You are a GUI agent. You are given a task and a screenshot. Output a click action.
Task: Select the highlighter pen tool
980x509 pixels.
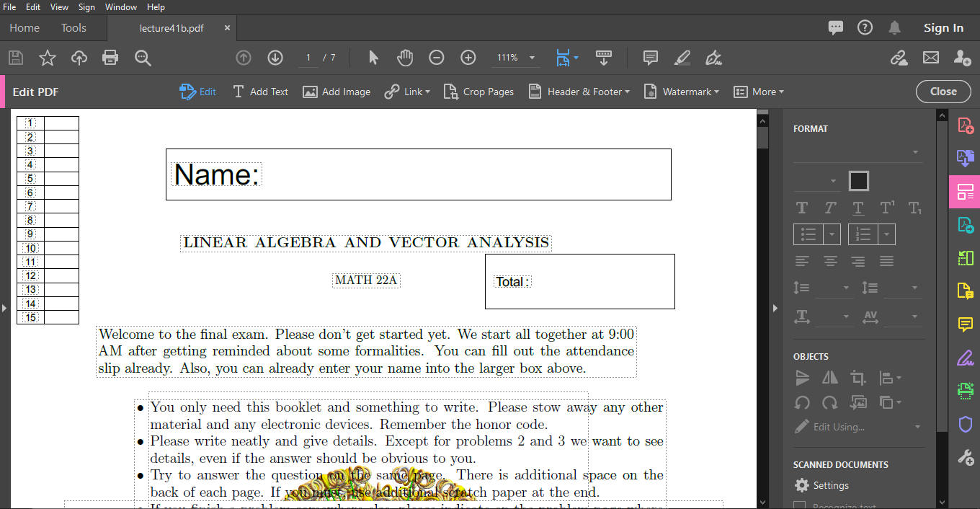[x=682, y=58]
